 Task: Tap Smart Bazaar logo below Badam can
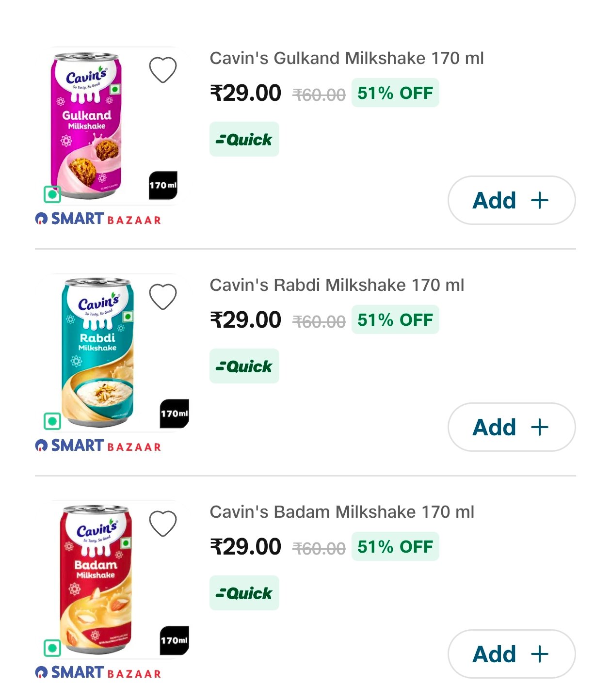pos(98,673)
